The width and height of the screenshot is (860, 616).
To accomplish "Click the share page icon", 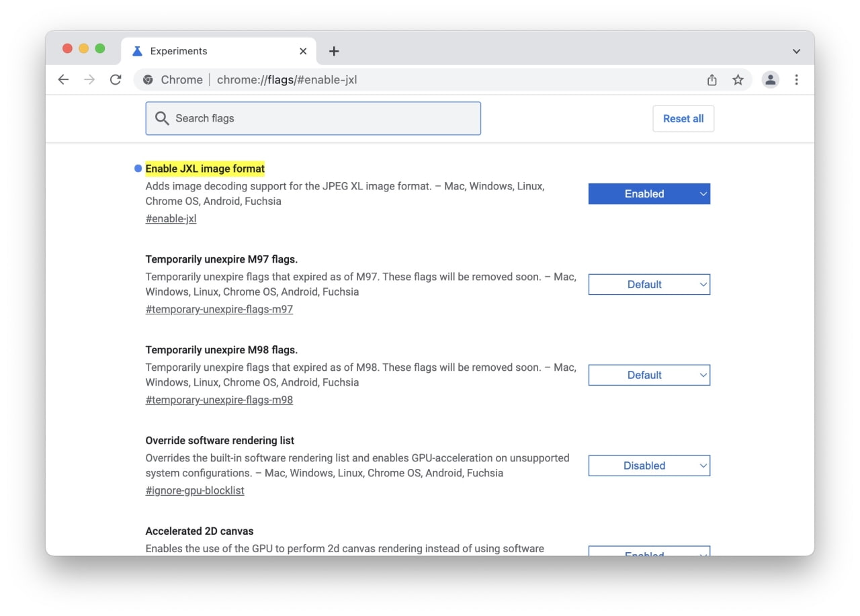I will coord(712,80).
